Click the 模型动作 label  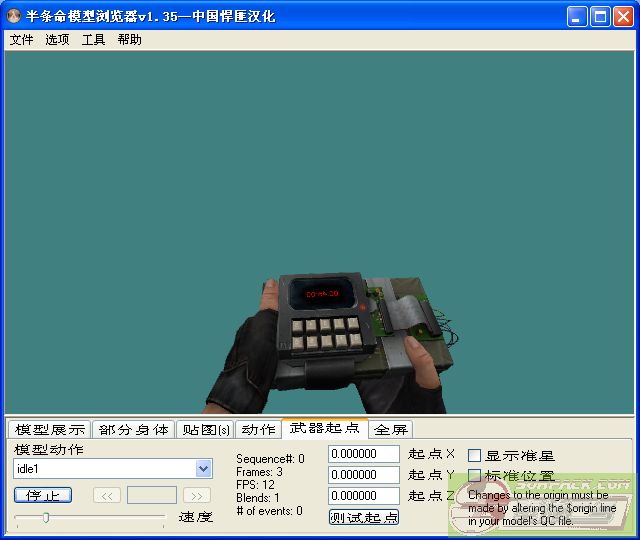[49, 450]
